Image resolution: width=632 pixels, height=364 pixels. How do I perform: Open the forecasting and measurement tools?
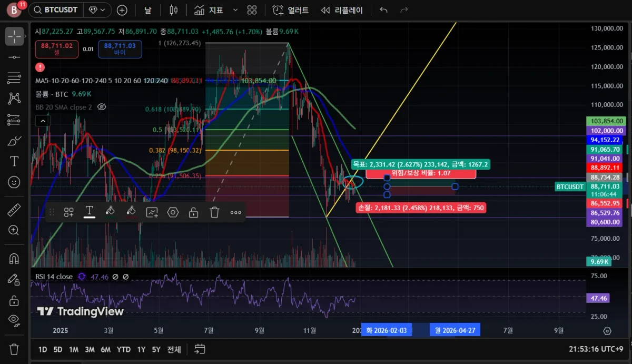click(14, 120)
